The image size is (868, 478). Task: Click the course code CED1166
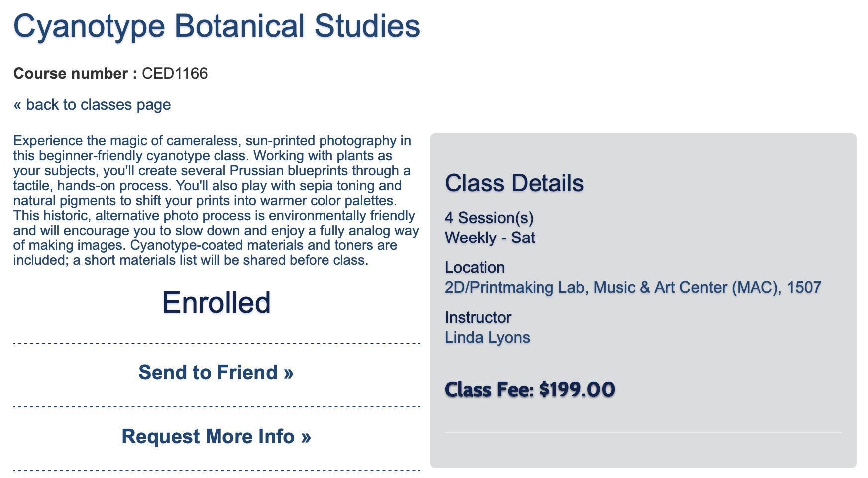point(175,74)
